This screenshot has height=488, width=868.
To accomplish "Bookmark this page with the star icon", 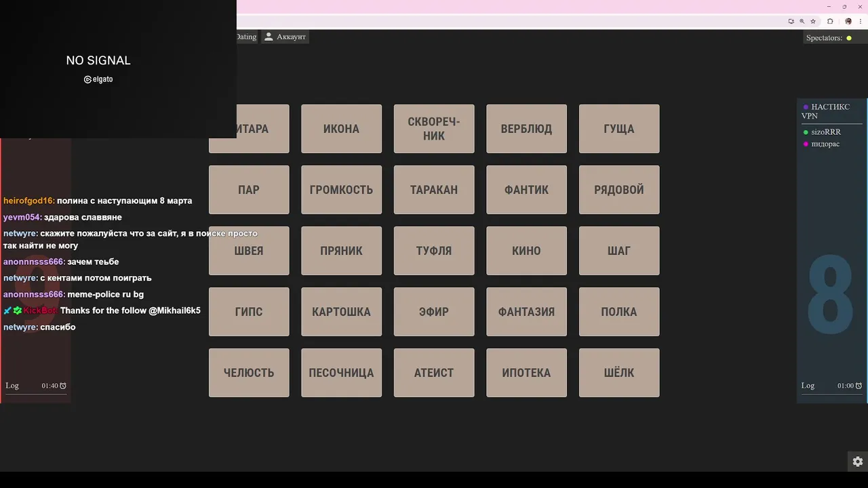I will pyautogui.click(x=813, y=21).
